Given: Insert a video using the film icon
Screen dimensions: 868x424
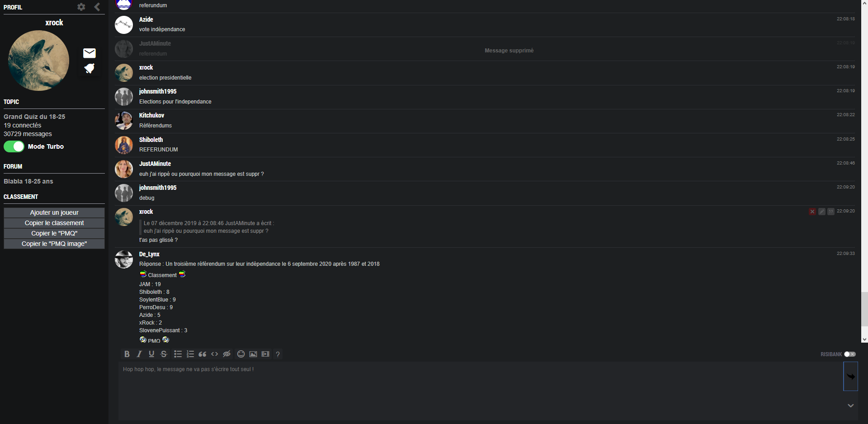Looking at the screenshot, I should (x=265, y=354).
